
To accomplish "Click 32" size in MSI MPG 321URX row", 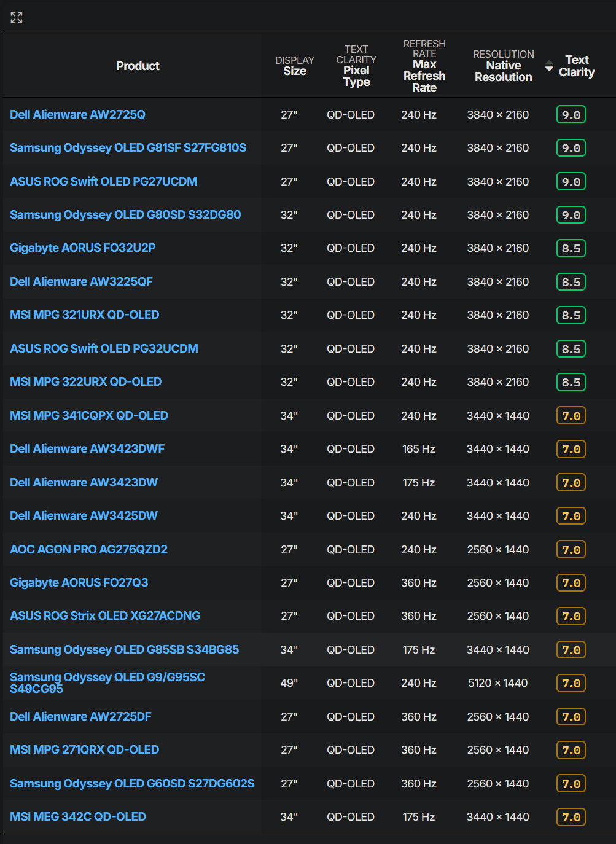I will 289,315.
